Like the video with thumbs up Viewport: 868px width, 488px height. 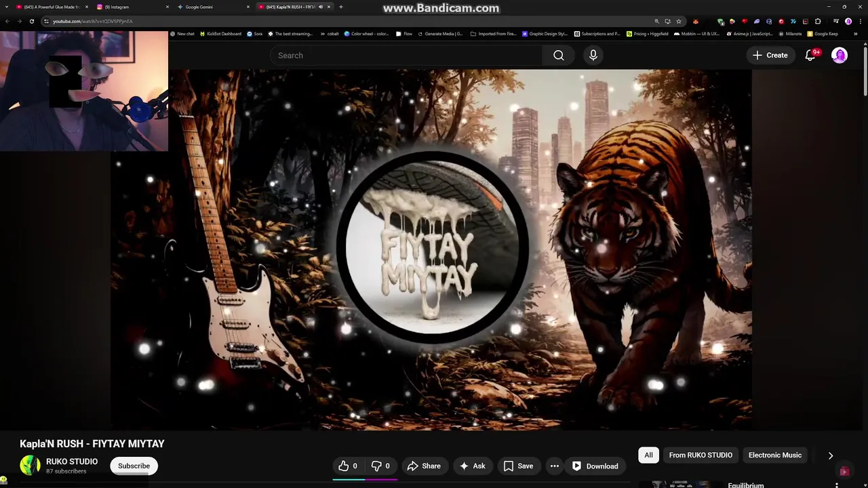pyautogui.click(x=348, y=466)
